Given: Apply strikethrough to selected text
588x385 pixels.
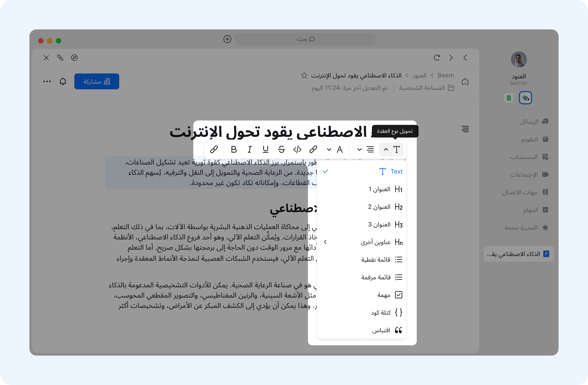Looking at the screenshot, I should (x=281, y=149).
